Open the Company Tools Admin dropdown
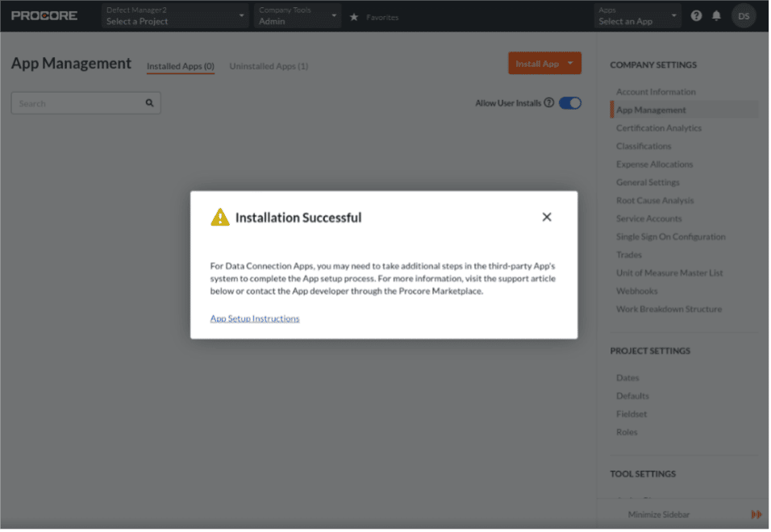771x532 pixels. click(298, 16)
